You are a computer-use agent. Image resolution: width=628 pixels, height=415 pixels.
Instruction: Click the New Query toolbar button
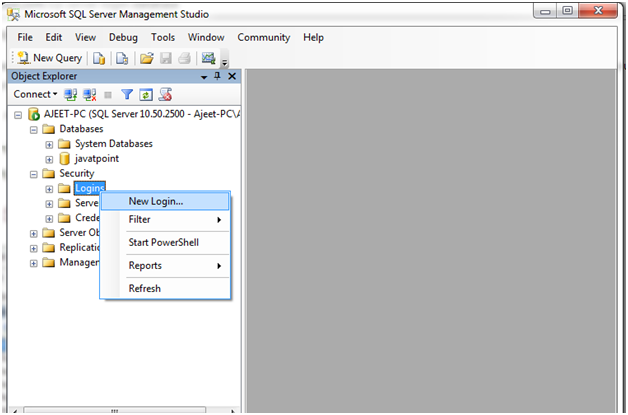(x=50, y=58)
